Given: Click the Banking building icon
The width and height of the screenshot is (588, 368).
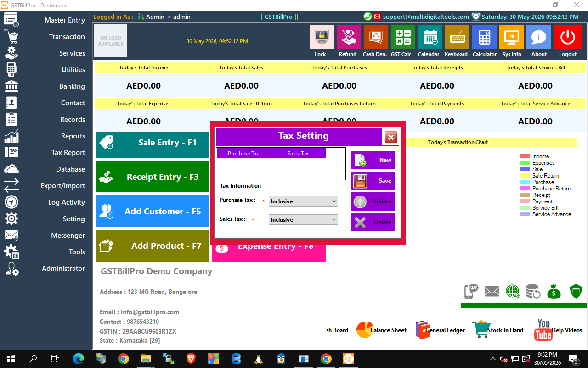Looking at the screenshot, I should pos(11,86).
